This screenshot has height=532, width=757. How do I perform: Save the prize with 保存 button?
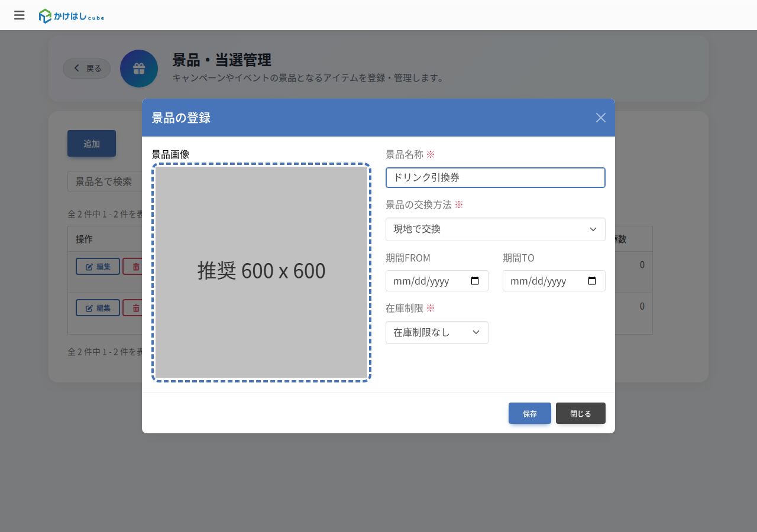530,413
